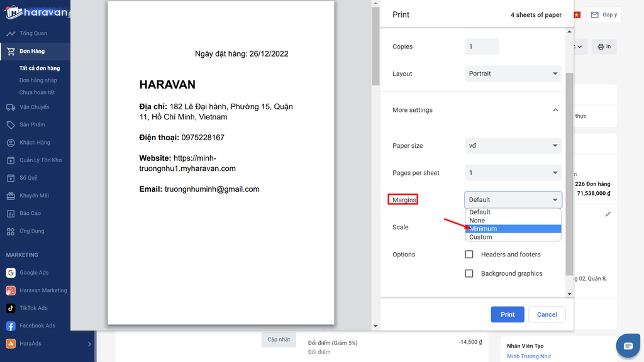
Task: Click the Facebook Ads icon
Action: click(x=11, y=326)
